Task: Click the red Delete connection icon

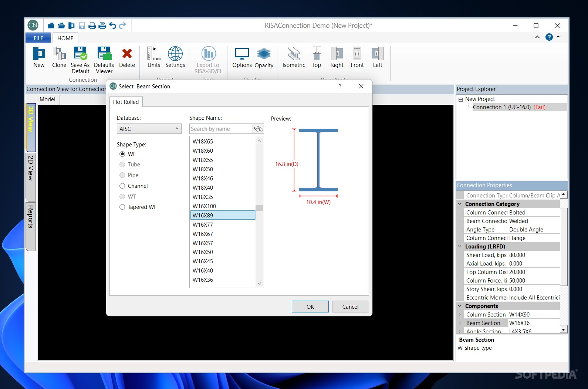Action: tap(127, 54)
